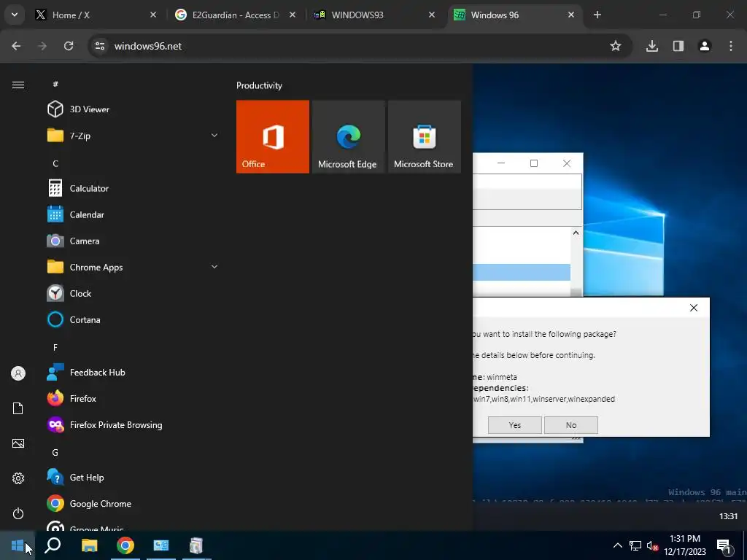
Task: Open the Chrome profile icon
Action: pyautogui.click(x=704, y=46)
